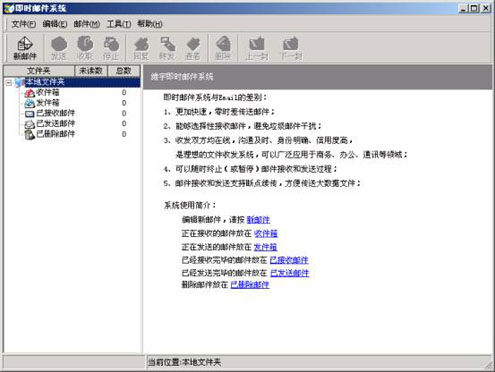The image size is (495, 372).
Task: Collapse the 本地文件夹 tree node
Action: (x=9, y=83)
